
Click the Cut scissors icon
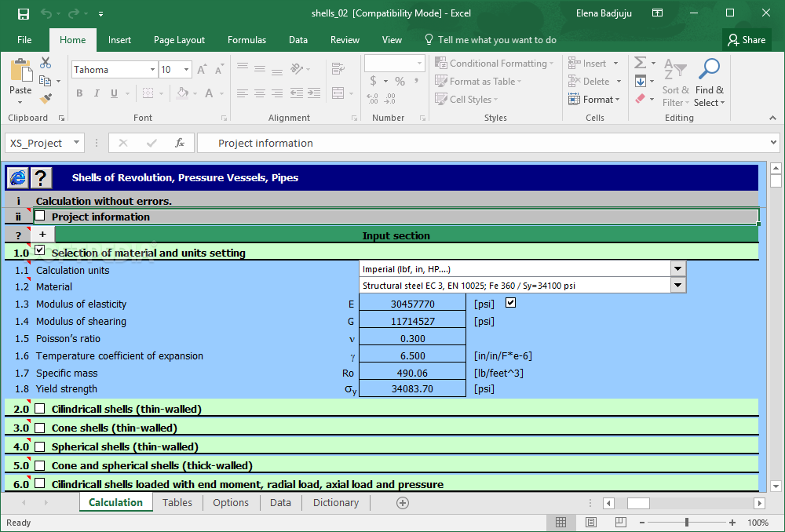click(46, 63)
